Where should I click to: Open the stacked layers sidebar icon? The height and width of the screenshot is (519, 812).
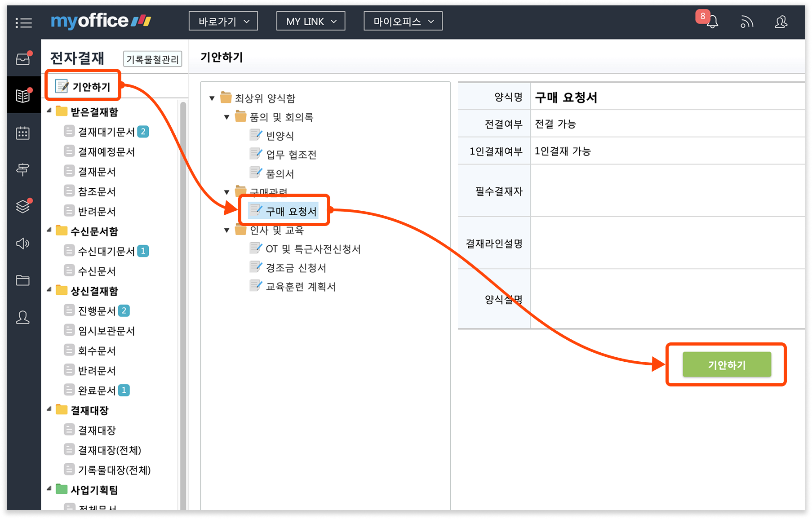23,206
